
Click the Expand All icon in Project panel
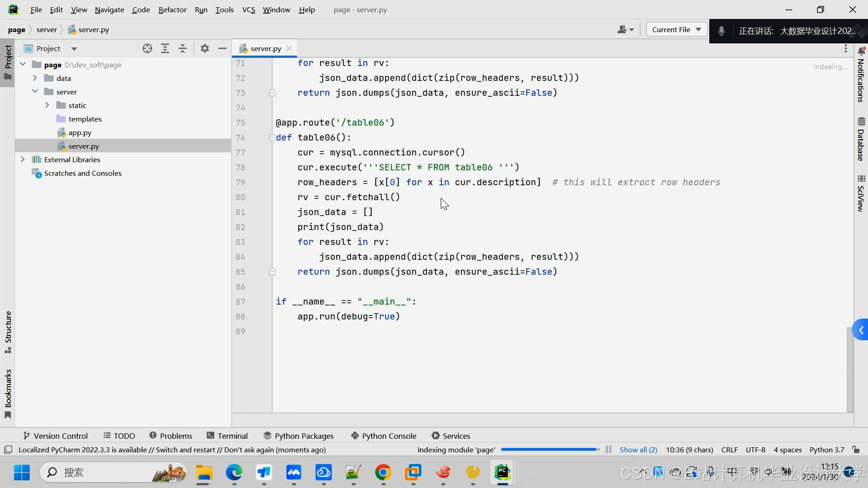[165, 48]
